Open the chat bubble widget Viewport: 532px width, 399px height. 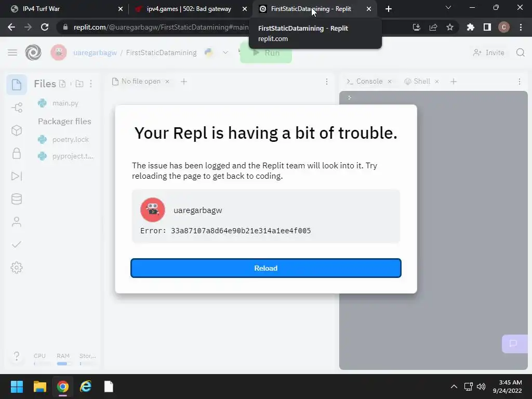tap(514, 343)
